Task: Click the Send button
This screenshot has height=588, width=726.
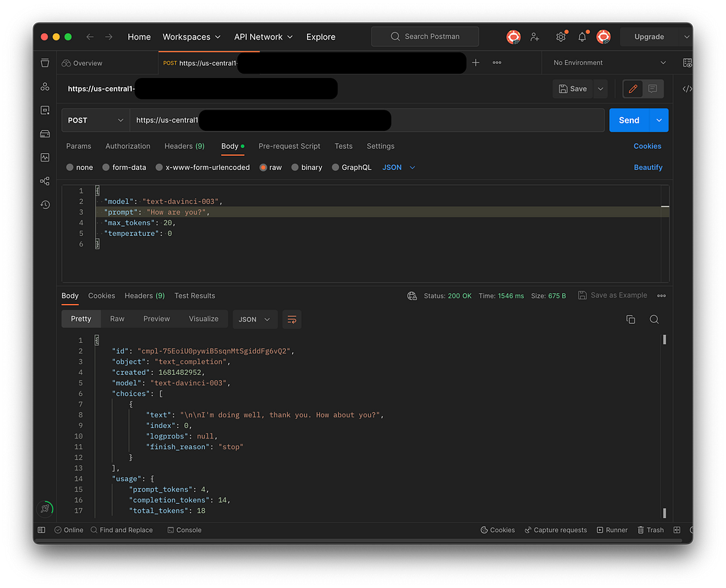Action: (630, 120)
